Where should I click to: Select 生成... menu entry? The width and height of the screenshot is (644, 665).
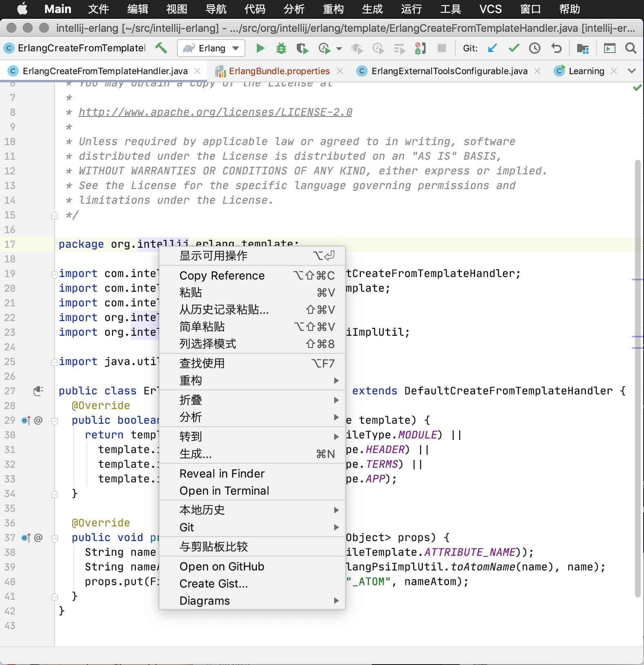[x=252, y=454]
